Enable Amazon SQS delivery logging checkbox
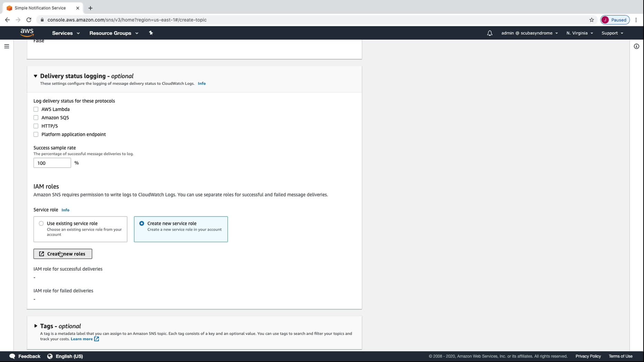The image size is (644, 362). (36, 118)
